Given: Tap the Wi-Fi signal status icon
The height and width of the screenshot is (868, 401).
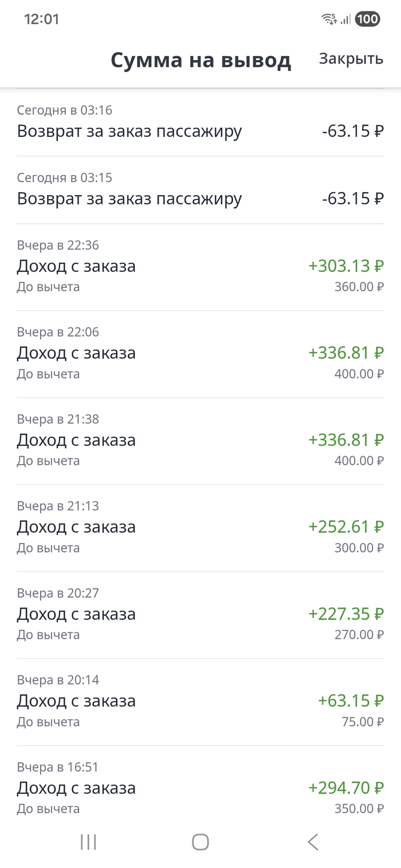Looking at the screenshot, I should pyautogui.click(x=329, y=19).
